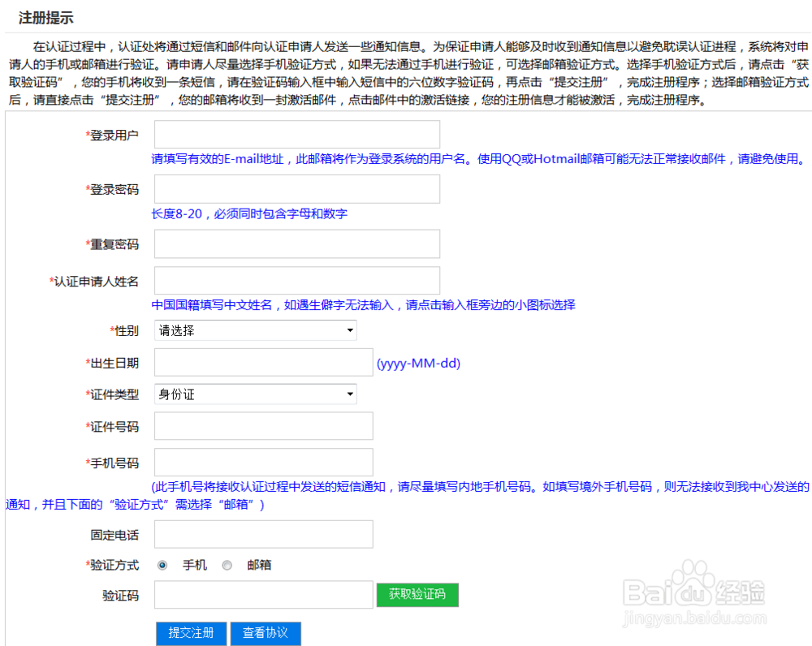Open the 性别 gender dropdown
This screenshot has height=646, width=812.
pyautogui.click(x=255, y=330)
